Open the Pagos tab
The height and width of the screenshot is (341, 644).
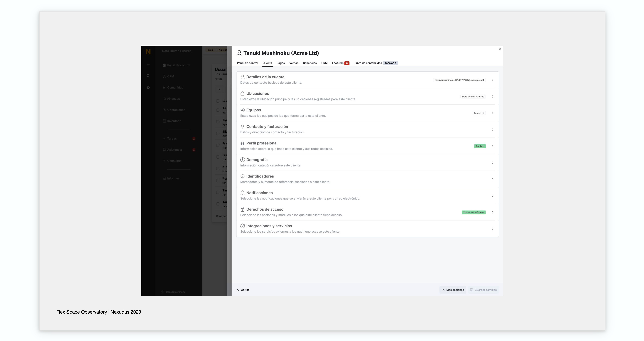pyautogui.click(x=280, y=63)
